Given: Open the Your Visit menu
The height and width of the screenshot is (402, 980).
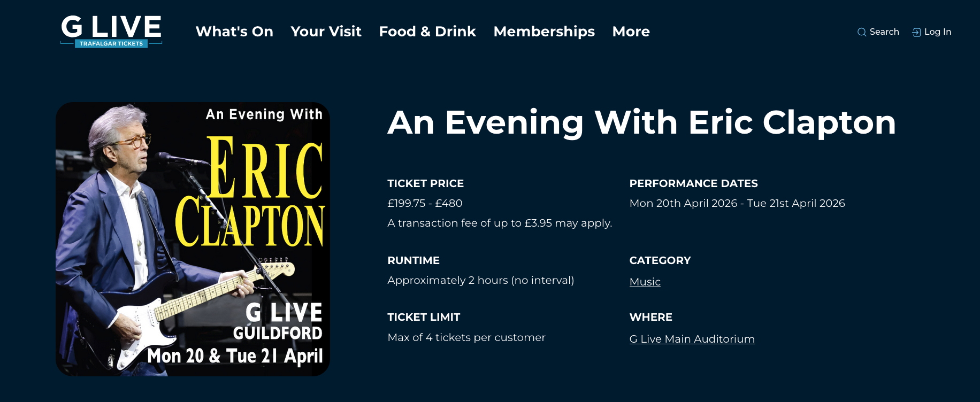Looking at the screenshot, I should click(x=326, y=32).
